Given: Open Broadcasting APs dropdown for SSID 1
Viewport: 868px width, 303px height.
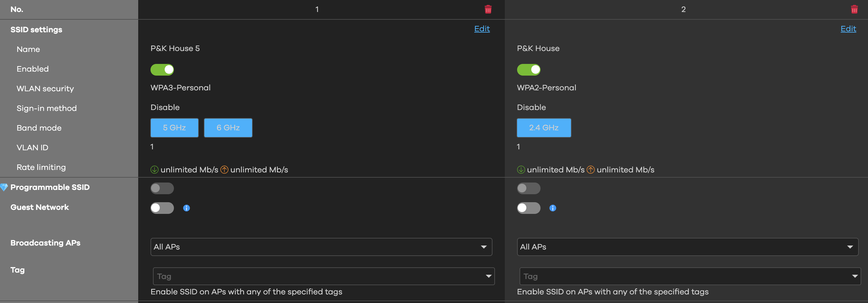Looking at the screenshot, I should point(321,247).
